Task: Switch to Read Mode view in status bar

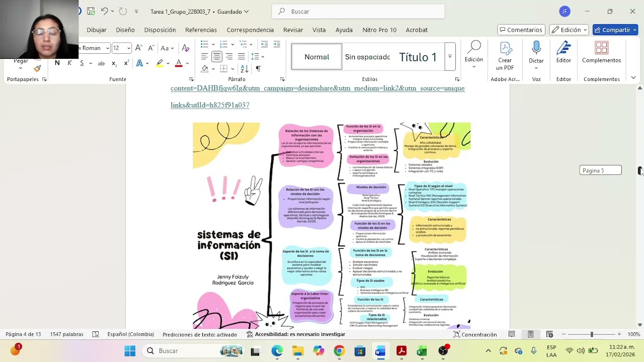Action: [x=512, y=334]
